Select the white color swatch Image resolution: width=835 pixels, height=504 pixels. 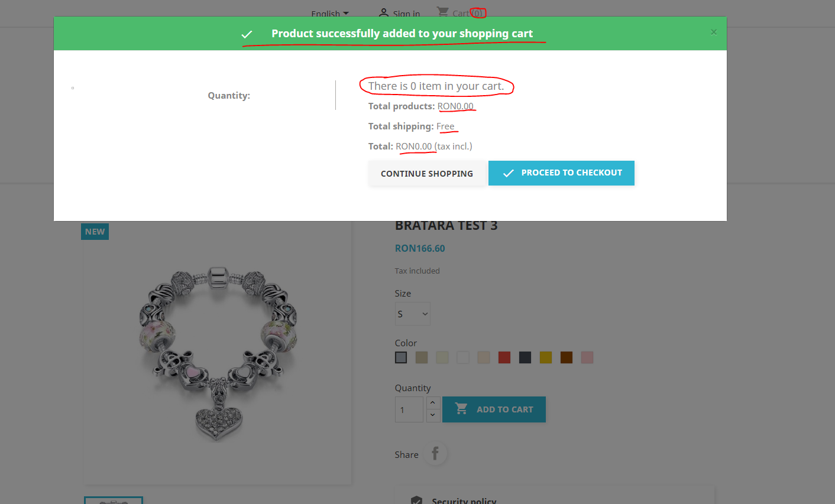pyautogui.click(x=463, y=357)
